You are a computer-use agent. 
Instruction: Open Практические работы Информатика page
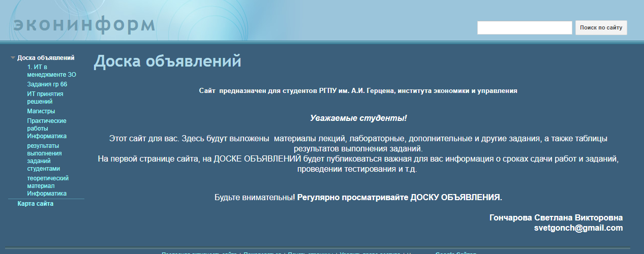(47, 129)
